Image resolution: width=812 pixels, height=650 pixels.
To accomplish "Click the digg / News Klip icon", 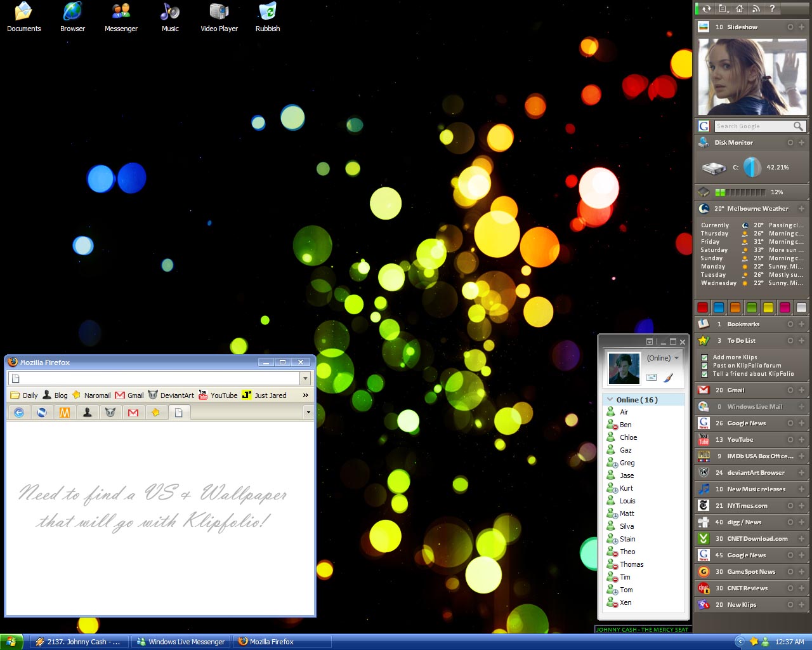I will pyautogui.click(x=704, y=522).
